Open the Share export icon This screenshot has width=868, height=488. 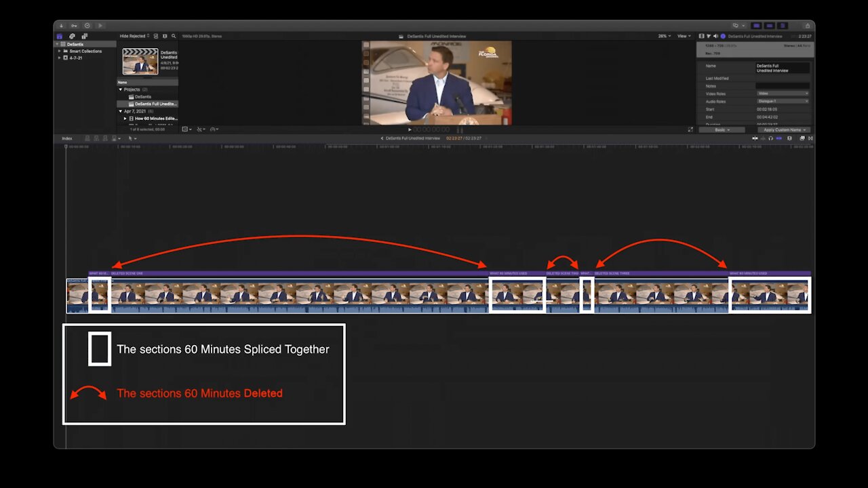[808, 26]
